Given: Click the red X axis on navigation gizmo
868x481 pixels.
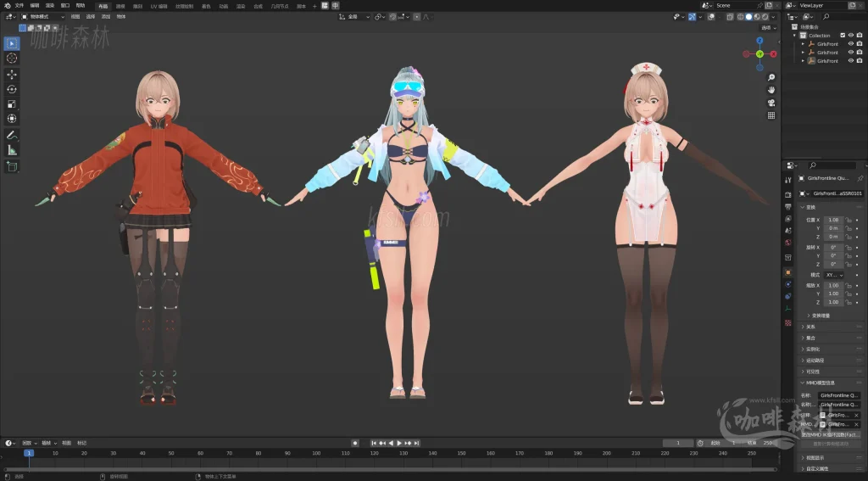Looking at the screenshot, I should (x=773, y=53).
